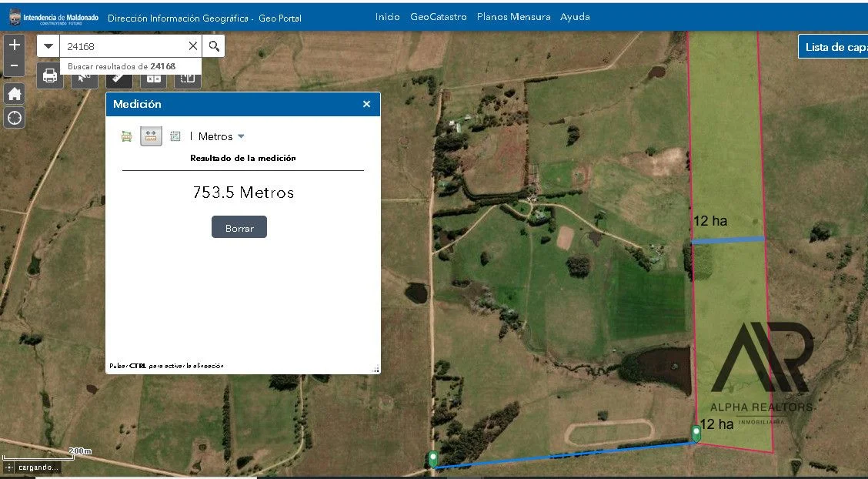
Task: Expand the Metros unit dropdown
Action: tap(241, 136)
